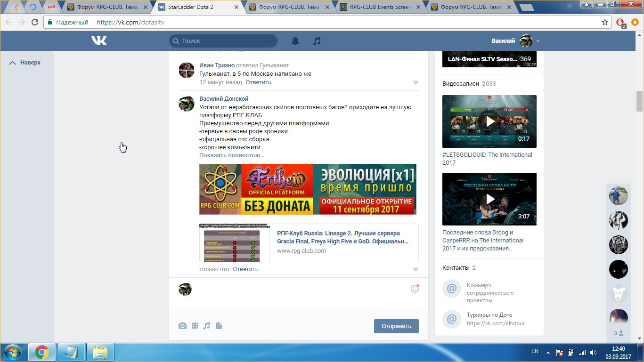
Task: Switch to StarLadder Dota 2 tab
Action: 197,7
